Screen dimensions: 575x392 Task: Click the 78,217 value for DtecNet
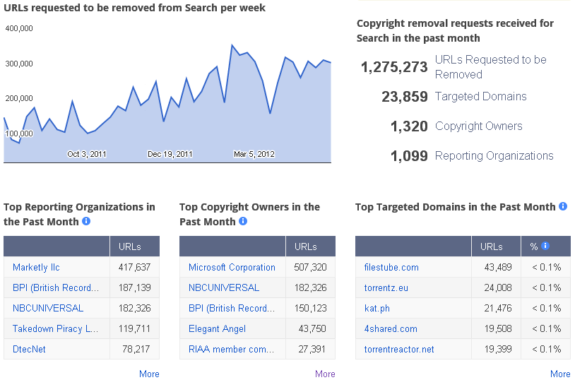point(136,349)
